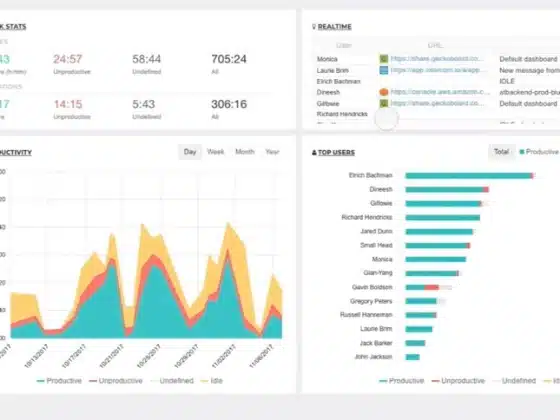Click the 24:57 Unproductive stat

point(68,59)
